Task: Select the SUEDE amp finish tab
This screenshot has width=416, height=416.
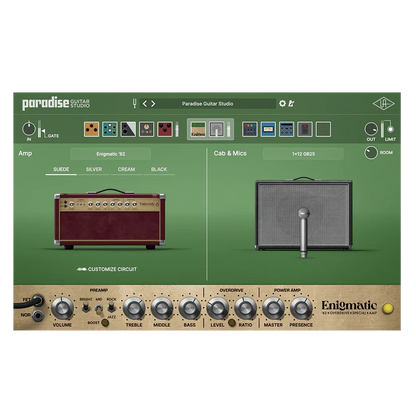Action: pyautogui.click(x=61, y=169)
